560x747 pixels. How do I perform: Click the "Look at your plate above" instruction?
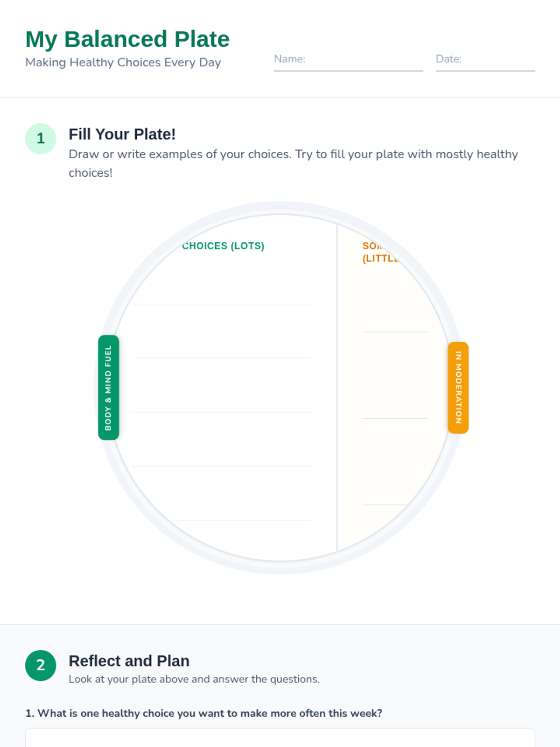[x=194, y=679]
